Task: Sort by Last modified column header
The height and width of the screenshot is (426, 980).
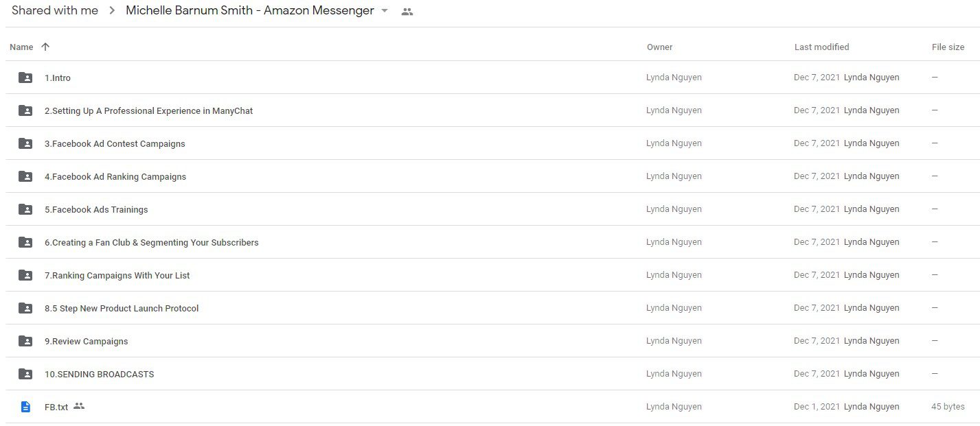Action: (821, 47)
